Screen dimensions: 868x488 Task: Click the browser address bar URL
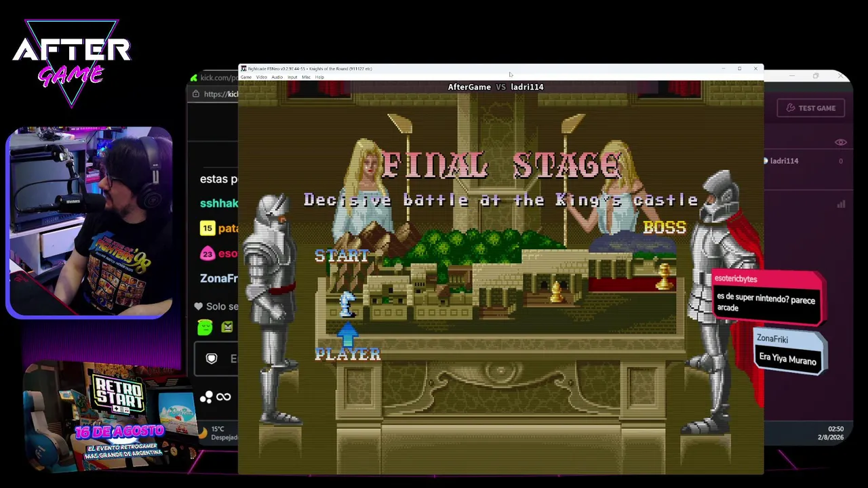click(x=220, y=94)
